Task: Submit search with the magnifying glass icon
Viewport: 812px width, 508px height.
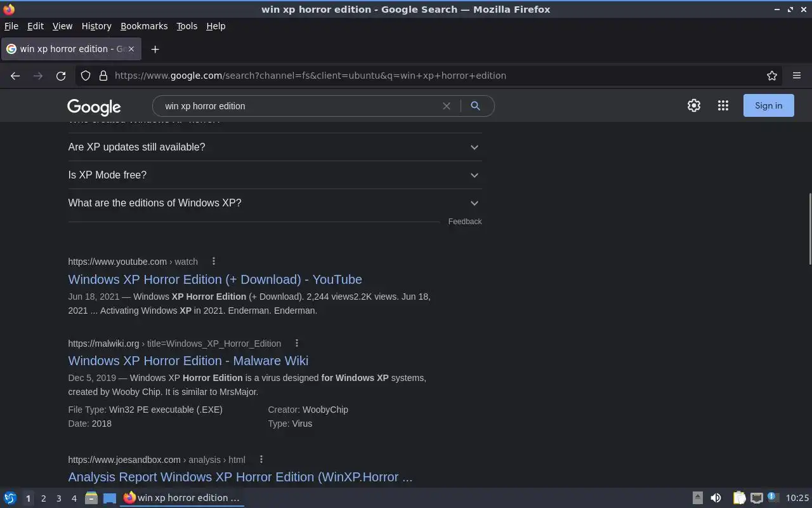Action: click(x=475, y=106)
